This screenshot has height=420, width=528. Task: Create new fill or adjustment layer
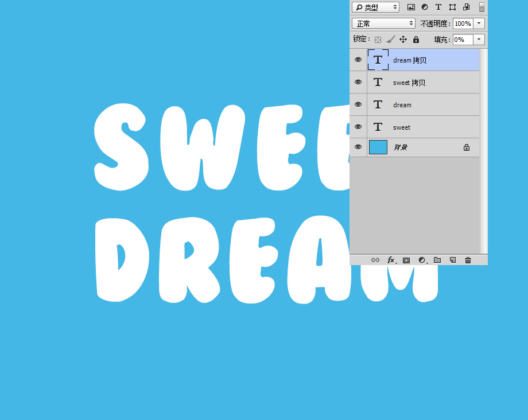(x=422, y=260)
